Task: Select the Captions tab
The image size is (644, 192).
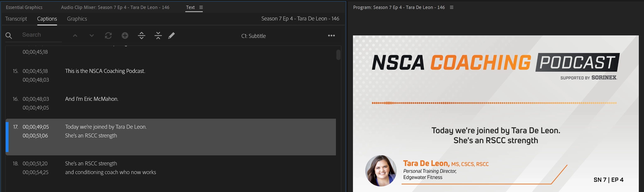Action: [x=47, y=19]
